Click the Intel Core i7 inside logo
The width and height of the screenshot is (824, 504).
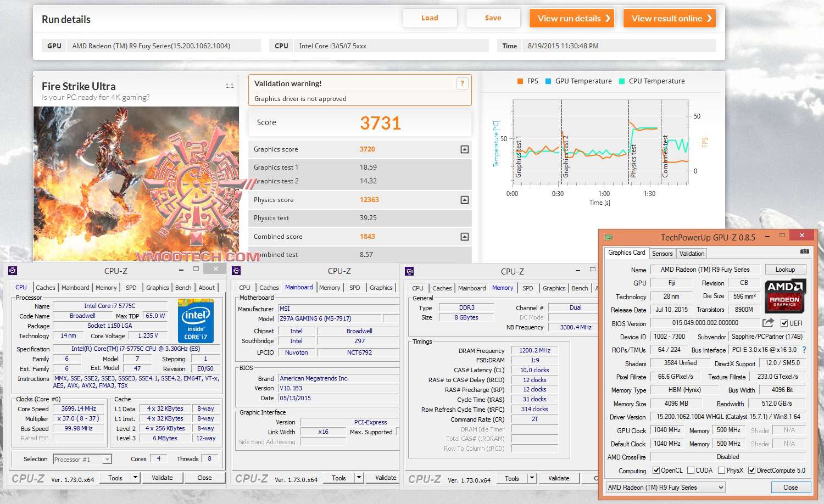tap(196, 321)
